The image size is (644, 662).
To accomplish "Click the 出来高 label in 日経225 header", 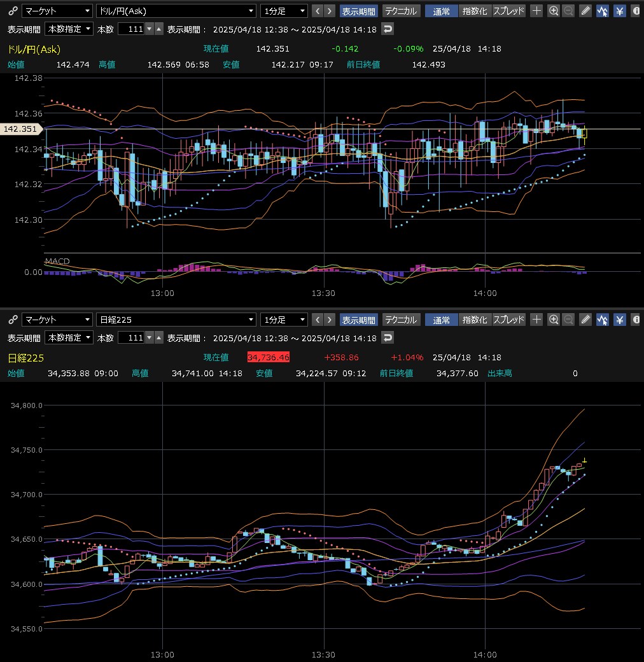I will [x=500, y=373].
